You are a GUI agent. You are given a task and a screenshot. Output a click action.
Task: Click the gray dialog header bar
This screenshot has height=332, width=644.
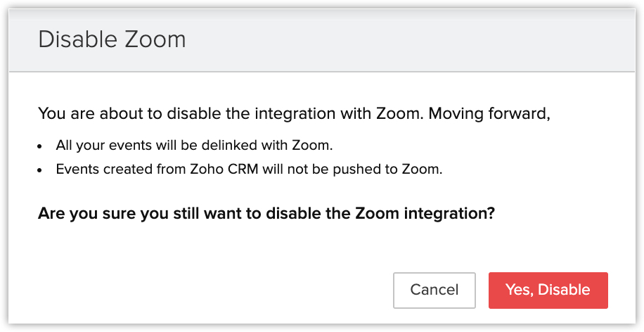pos(422,39)
